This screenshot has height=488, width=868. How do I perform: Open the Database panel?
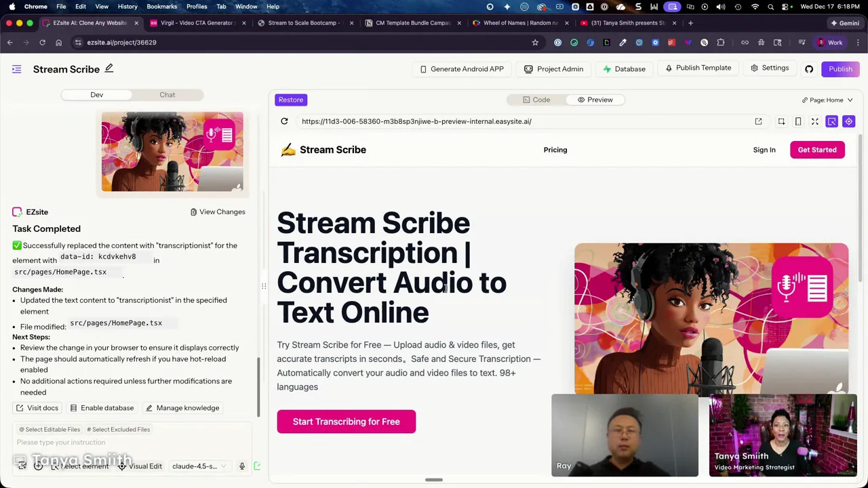click(x=624, y=68)
